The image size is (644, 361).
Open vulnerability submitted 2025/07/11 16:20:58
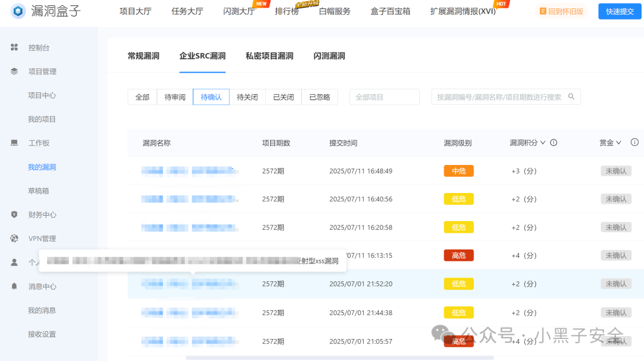tap(190, 228)
